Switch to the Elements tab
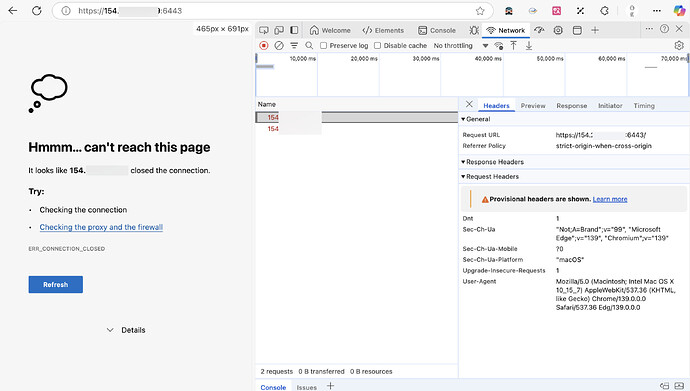Viewport: 690px width, 391px height. [383, 30]
